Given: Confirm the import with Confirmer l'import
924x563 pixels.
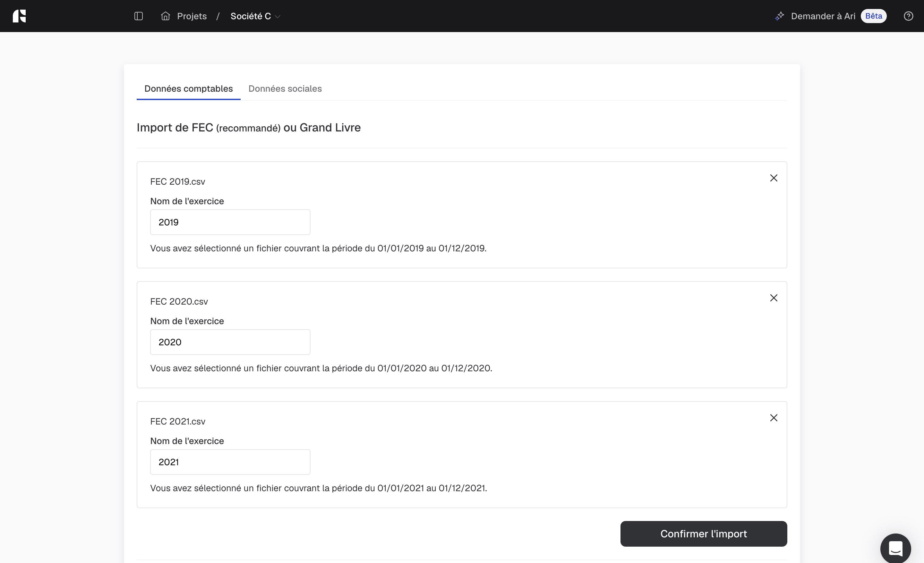Looking at the screenshot, I should click(x=704, y=534).
